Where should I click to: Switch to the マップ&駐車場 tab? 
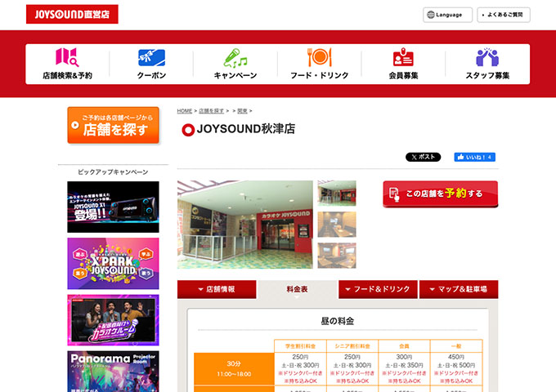pos(459,289)
